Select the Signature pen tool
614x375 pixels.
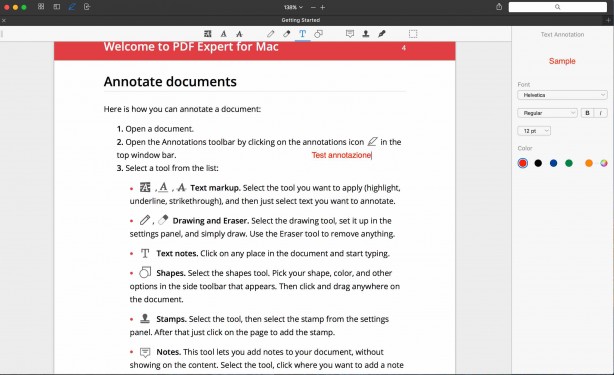pyautogui.click(x=382, y=34)
